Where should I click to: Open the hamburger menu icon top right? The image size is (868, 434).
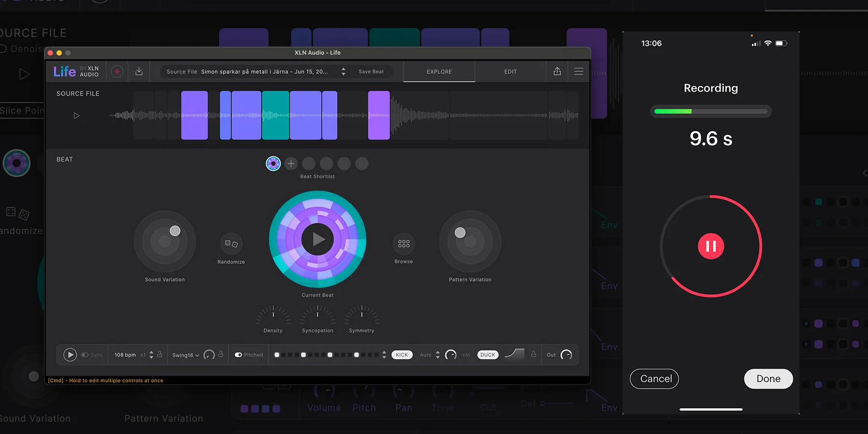pos(578,71)
